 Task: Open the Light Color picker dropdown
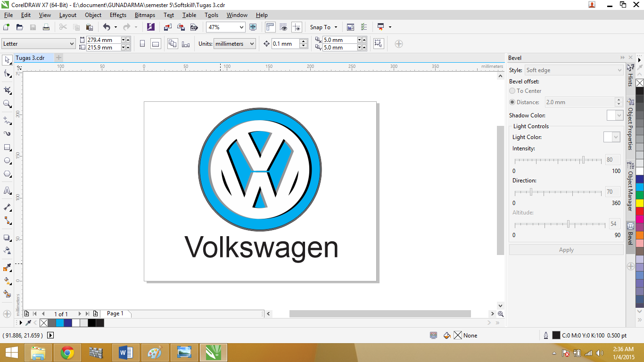point(611,137)
